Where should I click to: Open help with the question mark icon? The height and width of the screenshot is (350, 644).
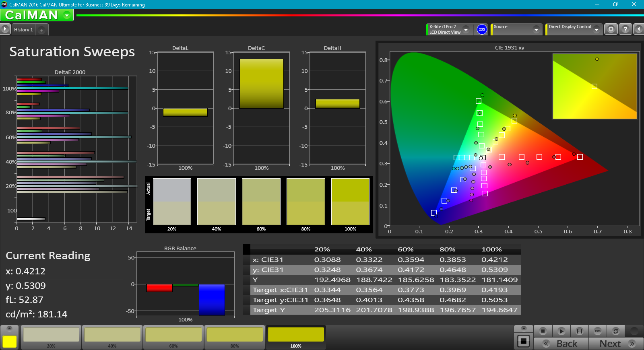(x=625, y=29)
